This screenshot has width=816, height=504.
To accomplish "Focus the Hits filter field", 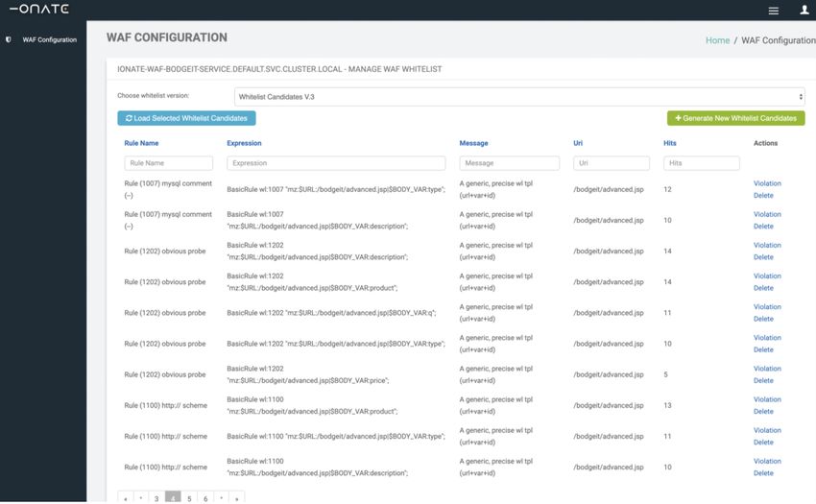I will pos(702,163).
